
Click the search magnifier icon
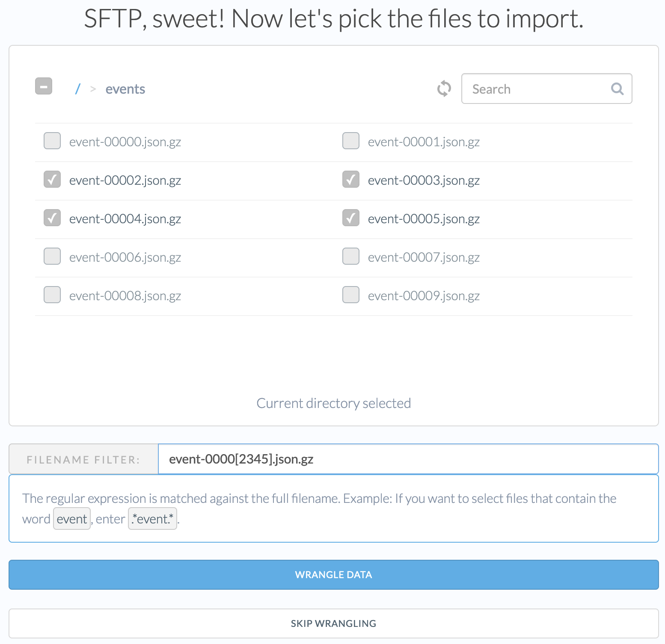tap(617, 89)
